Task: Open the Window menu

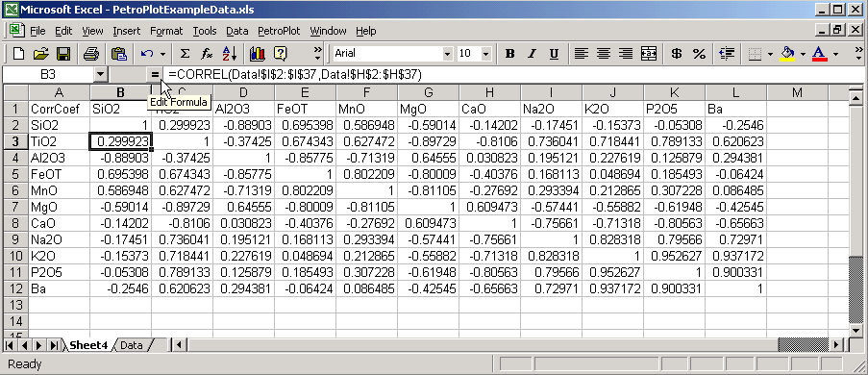Action: pos(328,31)
